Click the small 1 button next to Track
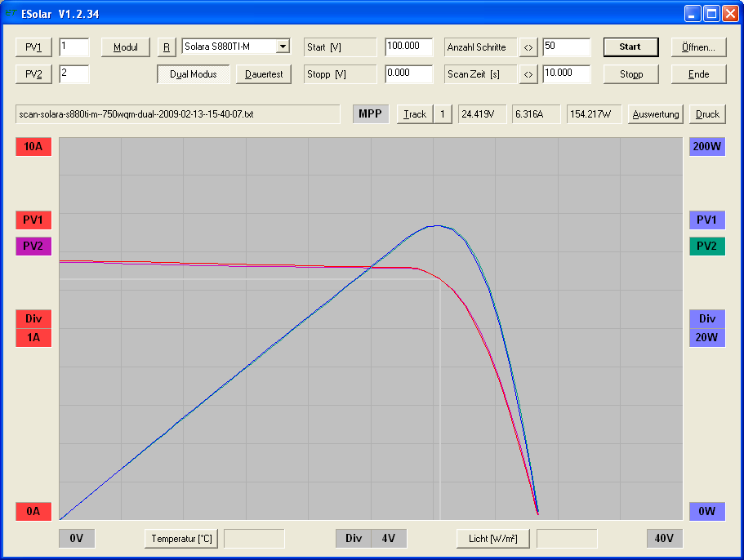The height and width of the screenshot is (560, 744). pos(442,113)
